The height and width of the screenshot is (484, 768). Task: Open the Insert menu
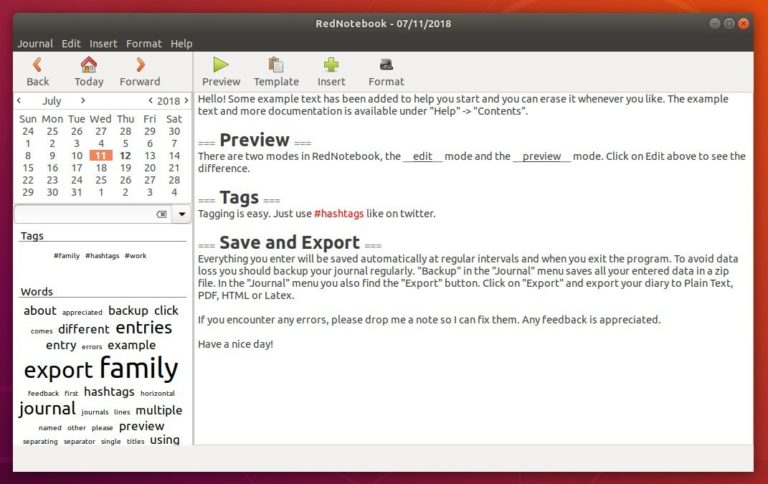tap(103, 44)
